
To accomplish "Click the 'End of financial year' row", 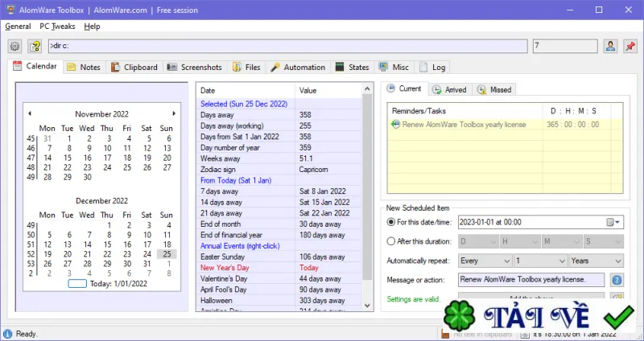I will [279, 235].
